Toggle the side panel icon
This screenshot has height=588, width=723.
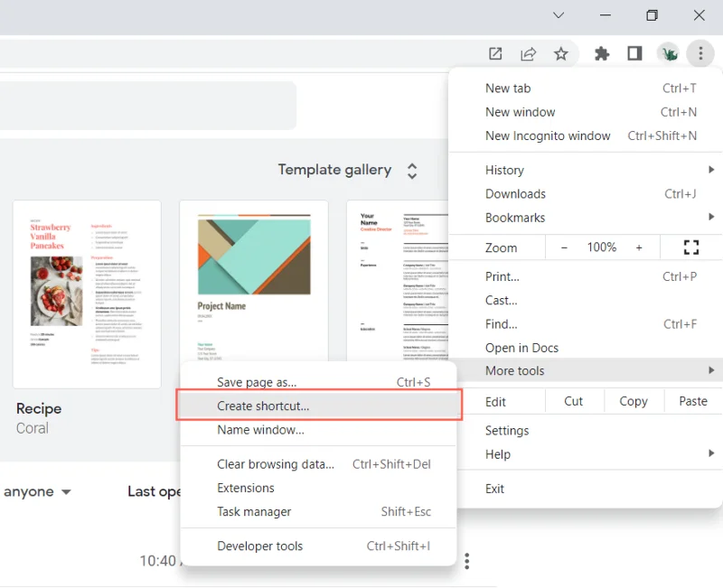click(634, 53)
